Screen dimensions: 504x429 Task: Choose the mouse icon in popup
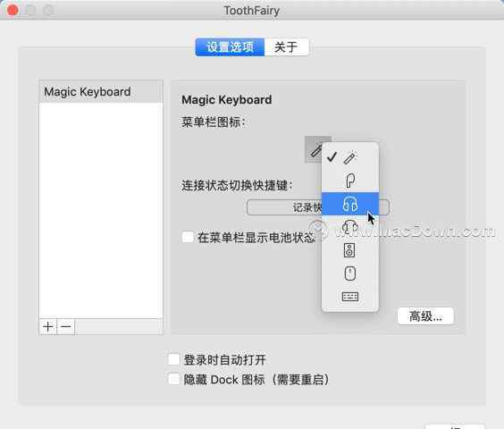click(349, 273)
